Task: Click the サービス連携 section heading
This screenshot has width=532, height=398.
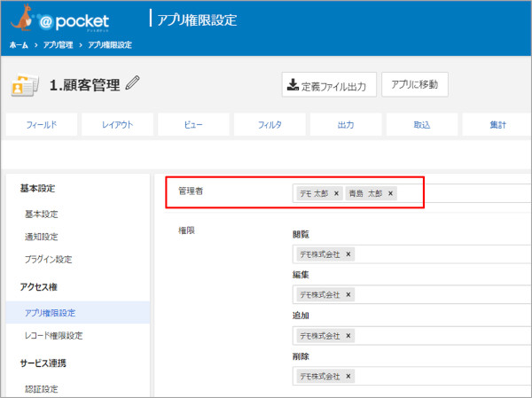Action: click(43, 363)
